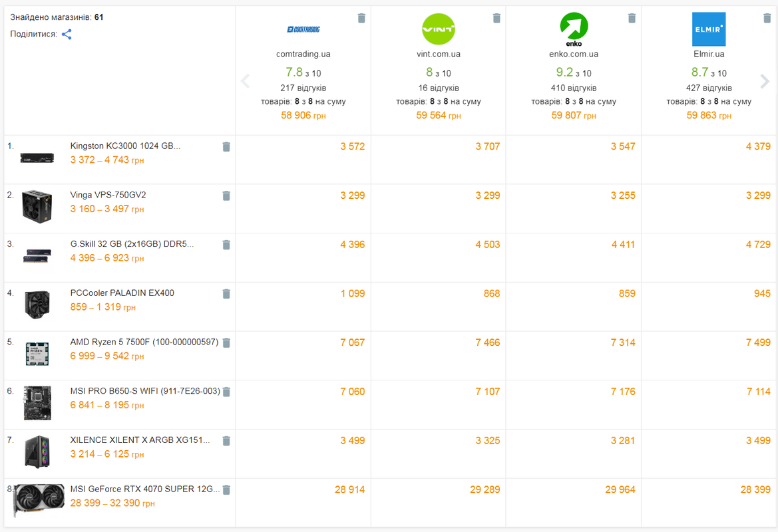Screen dimensions: 778x532
Task: Show next stores with right chevron arrow
Action: tap(765, 81)
